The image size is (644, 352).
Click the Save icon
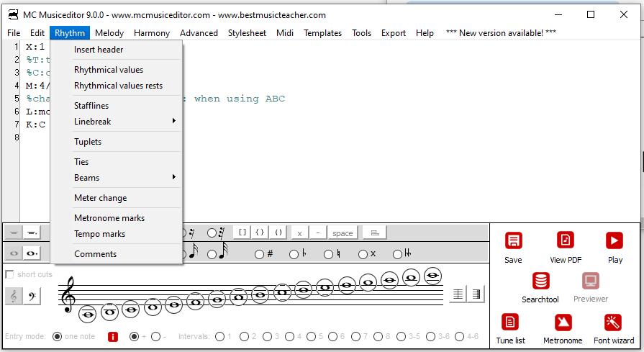tap(513, 240)
